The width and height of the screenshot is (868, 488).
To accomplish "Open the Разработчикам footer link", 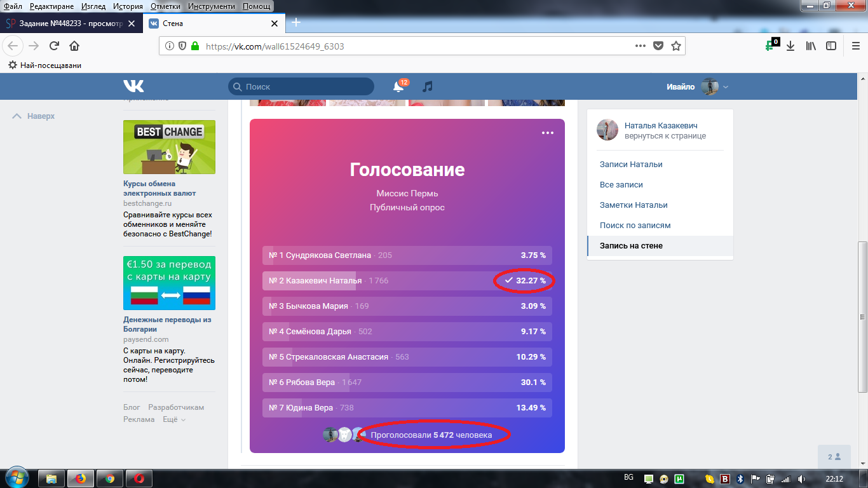I will (x=176, y=407).
